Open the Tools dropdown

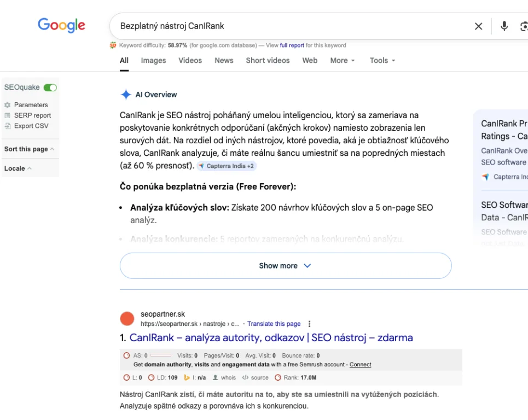[382, 61]
